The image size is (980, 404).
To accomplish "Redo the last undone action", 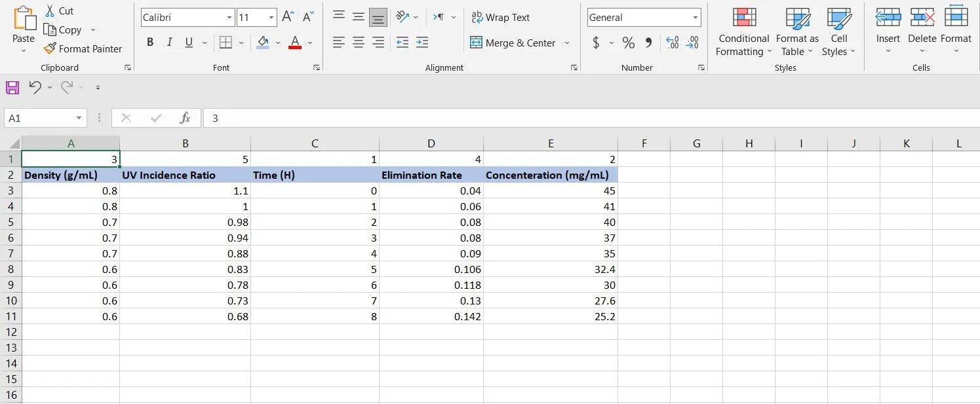I will click(67, 87).
